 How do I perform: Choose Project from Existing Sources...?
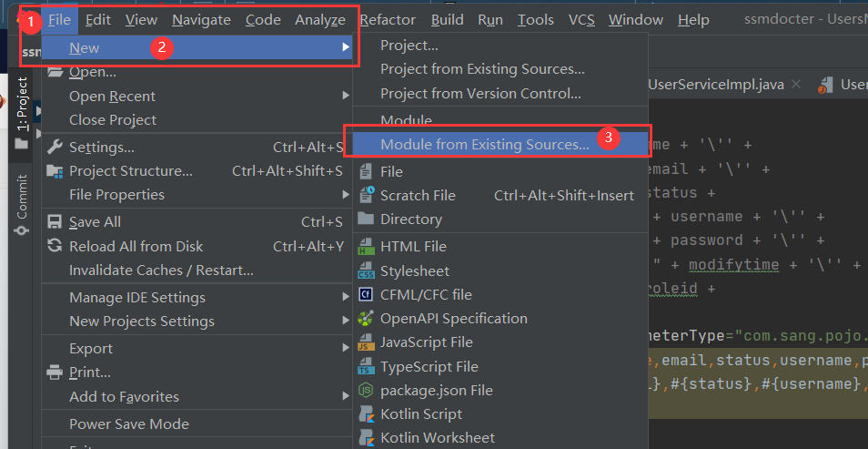click(x=500, y=69)
